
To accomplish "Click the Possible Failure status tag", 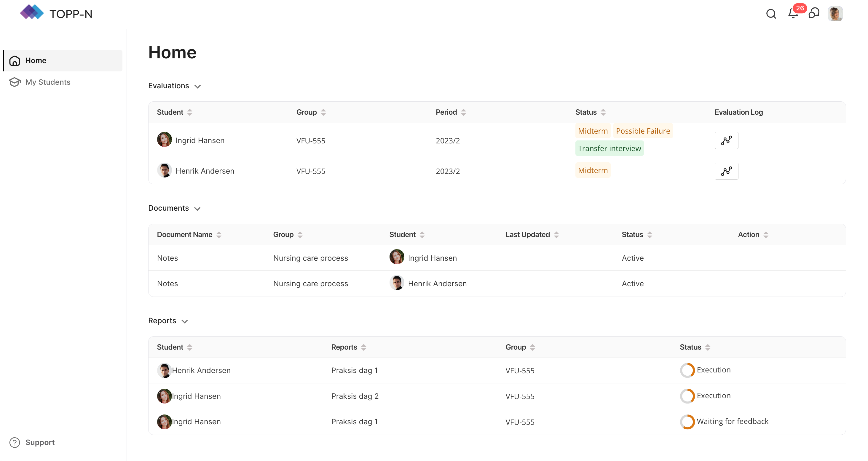I will point(643,131).
